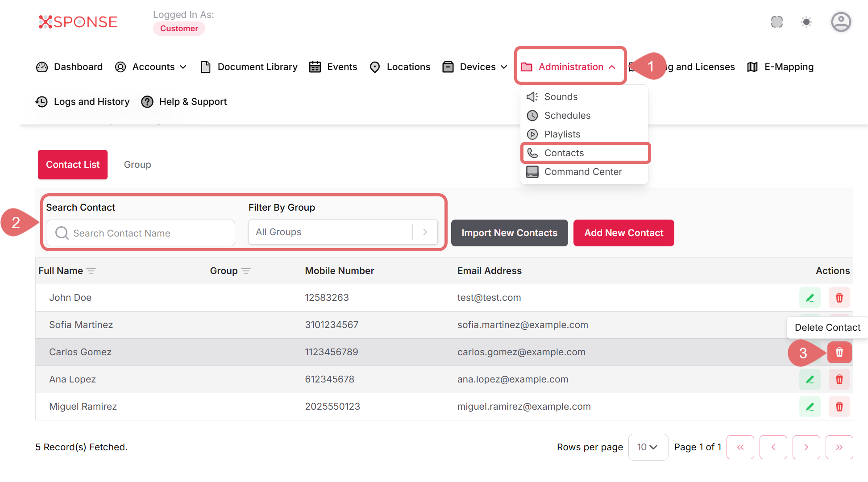Open user profile avatar icon
Screen dimensions: 868x482
(841, 22)
